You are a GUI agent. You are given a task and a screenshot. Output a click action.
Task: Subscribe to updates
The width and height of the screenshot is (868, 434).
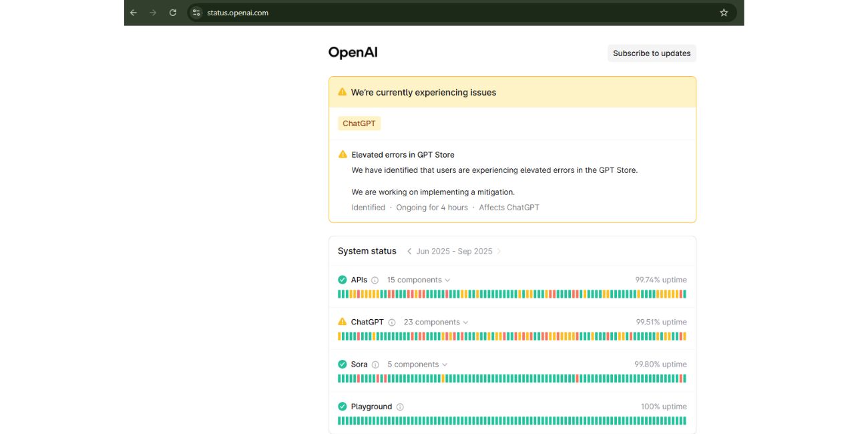pyautogui.click(x=652, y=53)
